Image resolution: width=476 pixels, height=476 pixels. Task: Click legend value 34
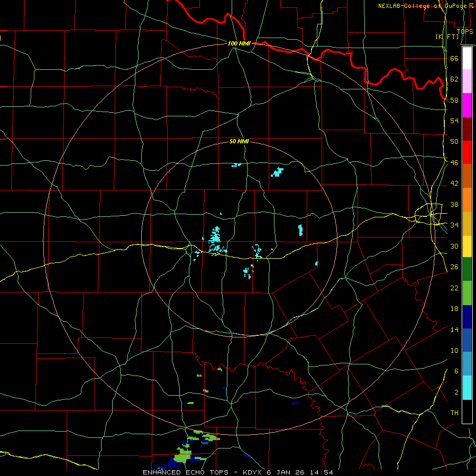click(454, 225)
